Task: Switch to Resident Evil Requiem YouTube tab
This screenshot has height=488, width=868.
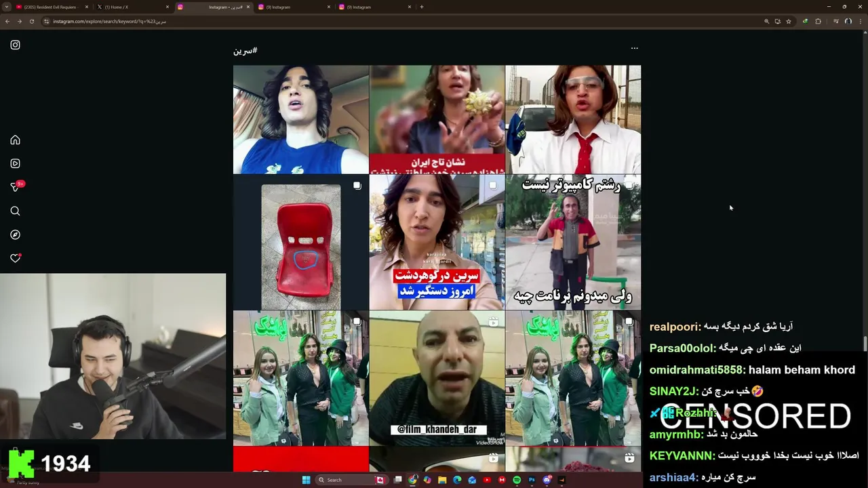Action: point(51,7)
